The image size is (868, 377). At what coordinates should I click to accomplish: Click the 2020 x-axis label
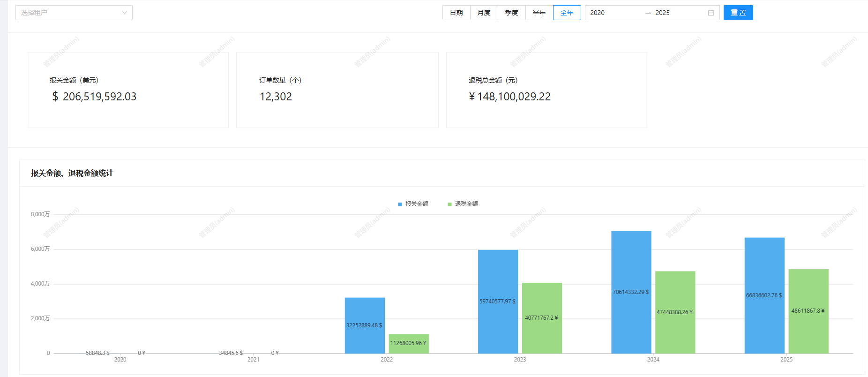(x=120, y=360)
